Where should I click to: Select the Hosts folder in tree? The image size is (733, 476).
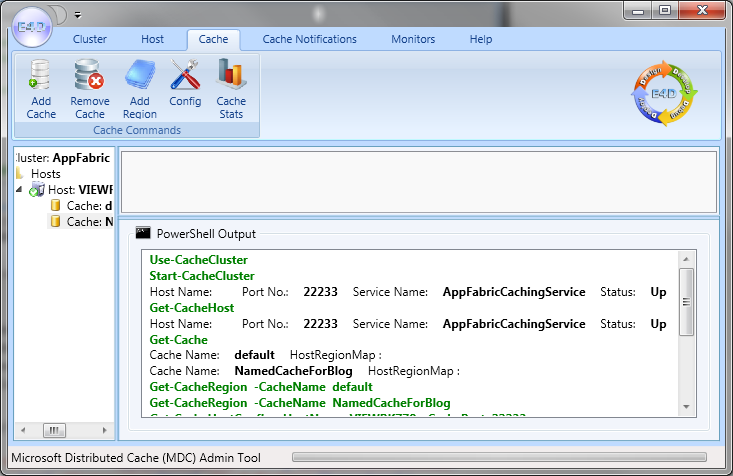point(45,173)
